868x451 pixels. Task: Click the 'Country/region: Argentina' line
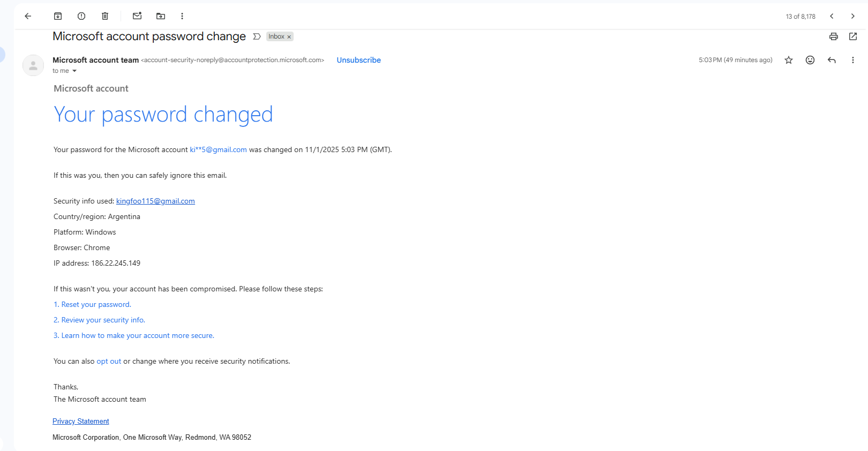coord(97,216)
